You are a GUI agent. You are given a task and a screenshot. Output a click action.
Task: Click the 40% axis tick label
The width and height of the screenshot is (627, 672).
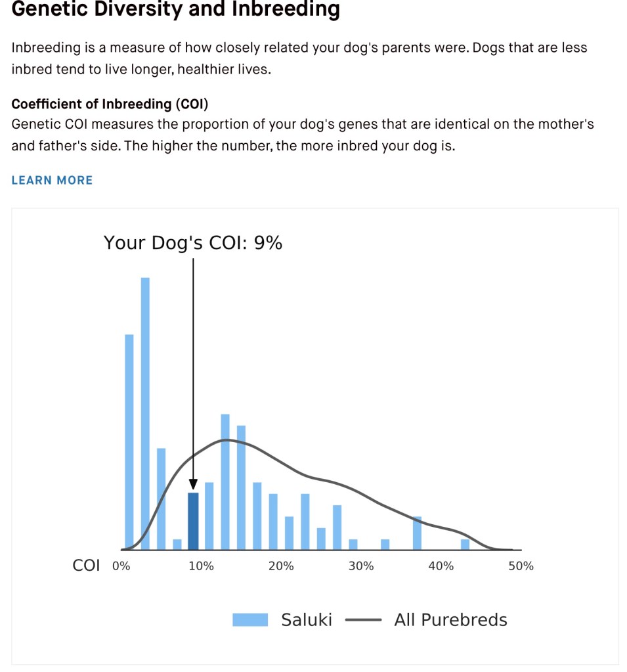[x=441, y=566]
